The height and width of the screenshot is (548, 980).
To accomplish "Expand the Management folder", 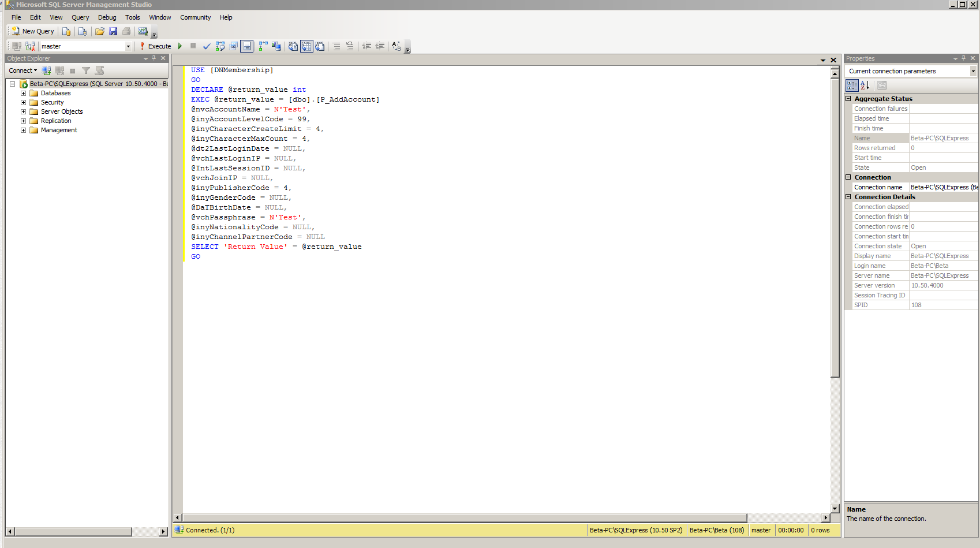I will 23,130.
